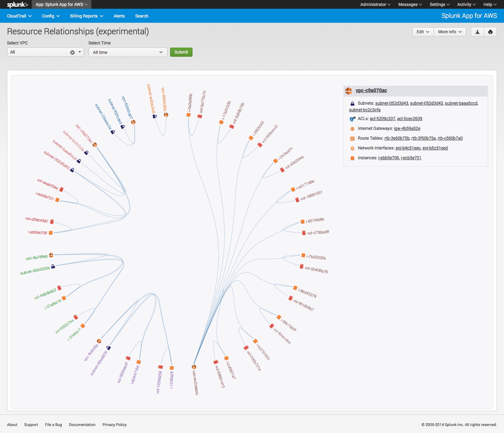Go to the Search tab
504x433 pixels.
click(142, 16)
